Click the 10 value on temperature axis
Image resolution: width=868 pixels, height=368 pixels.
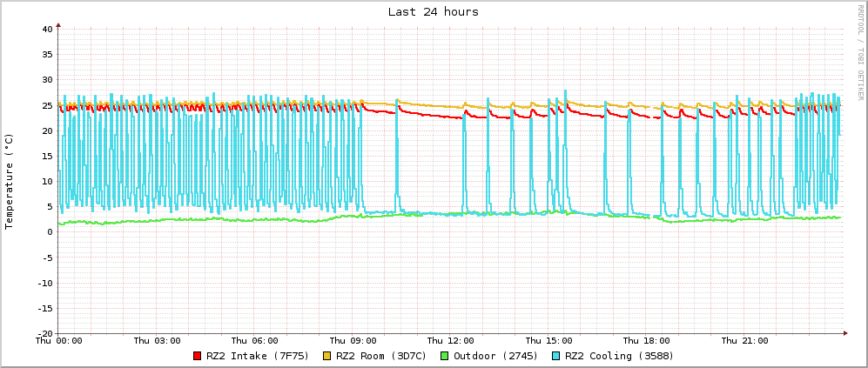coord(46,182)
